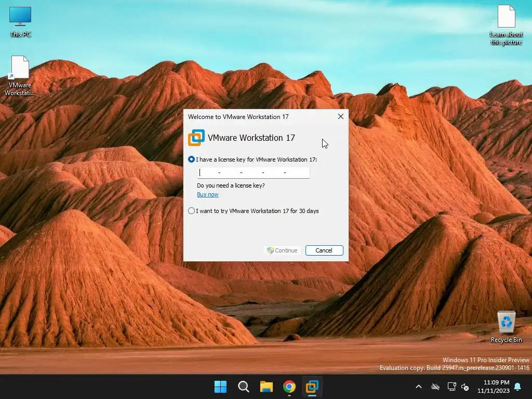Screen dimensions: 532x399
Task: Click the 'VMware Workstation 17' heading text
Action: (251, 138)
